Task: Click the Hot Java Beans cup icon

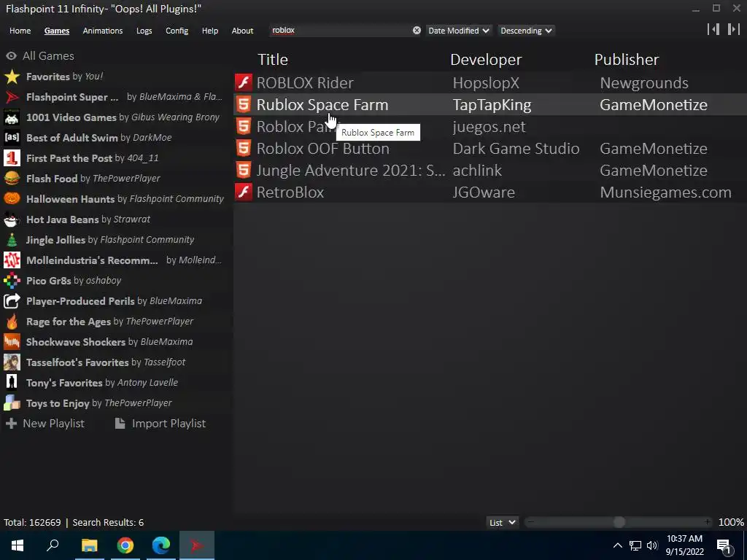Action: (x=12, y=219)
